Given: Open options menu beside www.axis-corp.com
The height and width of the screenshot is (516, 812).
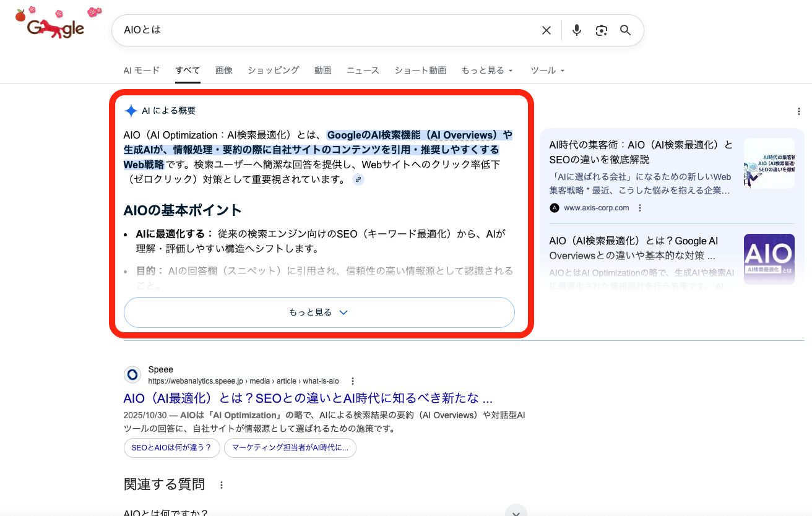Looking at the screenshot, I should pyautogui.click(x=640, y=208).
